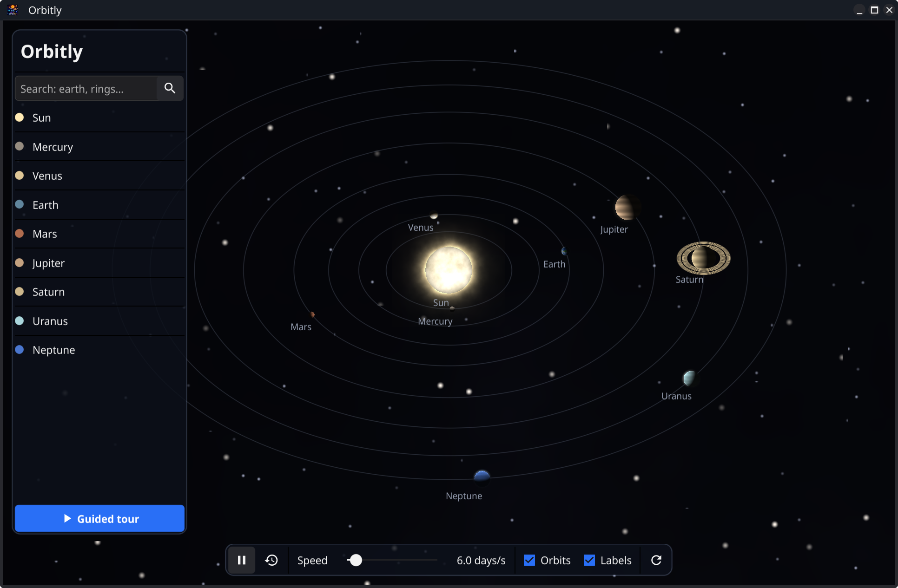
Task: Select Mercury in the sidebar list
Action: 99,147
